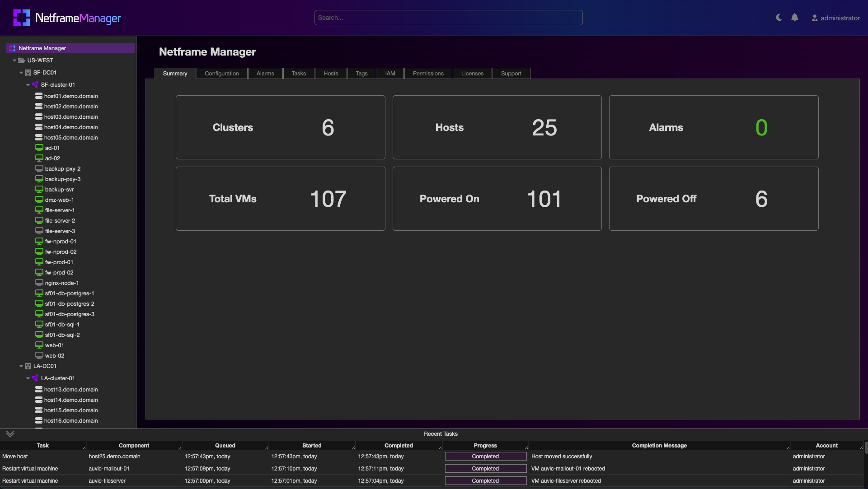This screenshot has height=489, width=868.
Task: Collapse the SF-cluster-01 tree node
Action: [28, 84]
